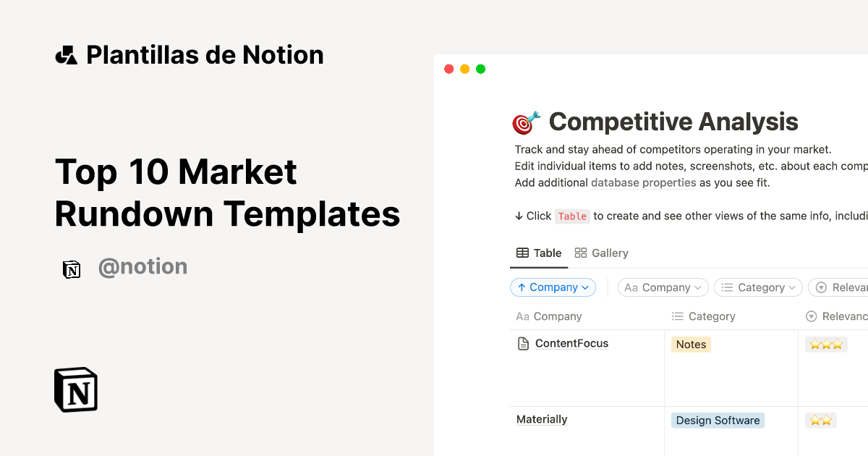Image resolution: width=868 pixels, height=456 pixels.
Task: Click the page icon beside ContentFocus
Action: [x=522, y=343]
